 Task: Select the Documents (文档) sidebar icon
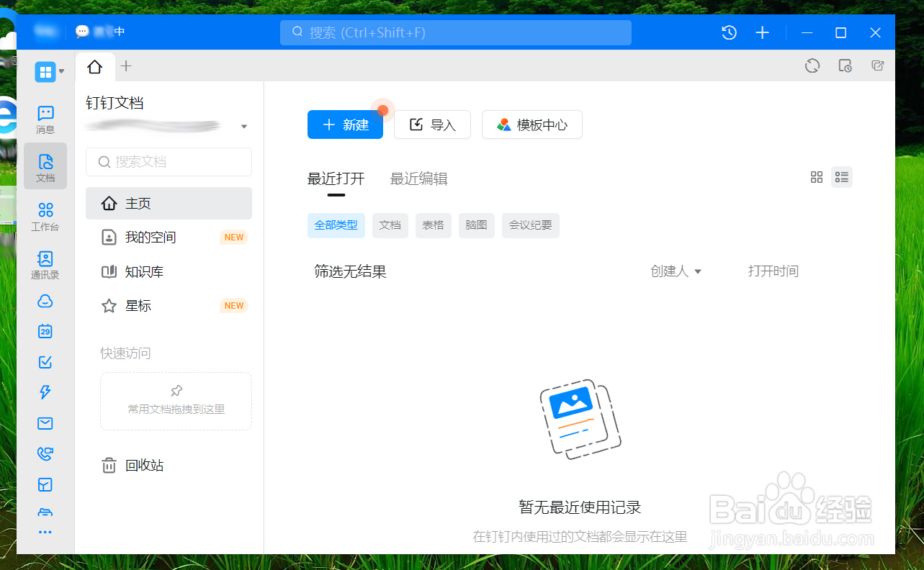pyautogui.click(x=45, y=166)
